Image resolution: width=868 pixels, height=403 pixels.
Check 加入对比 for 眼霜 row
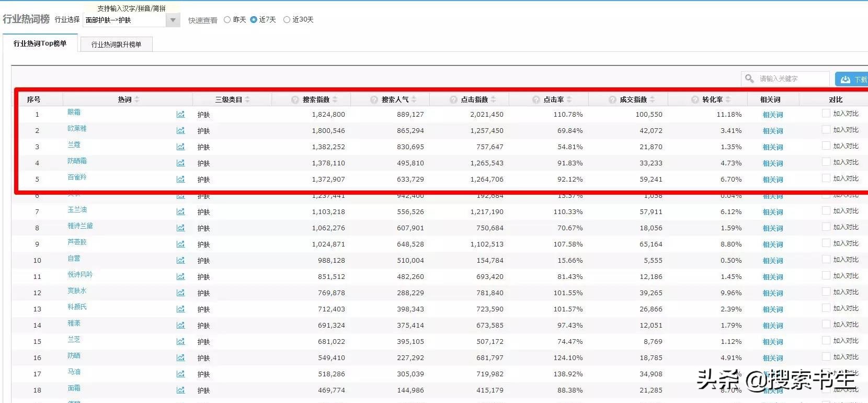(826, 113)
